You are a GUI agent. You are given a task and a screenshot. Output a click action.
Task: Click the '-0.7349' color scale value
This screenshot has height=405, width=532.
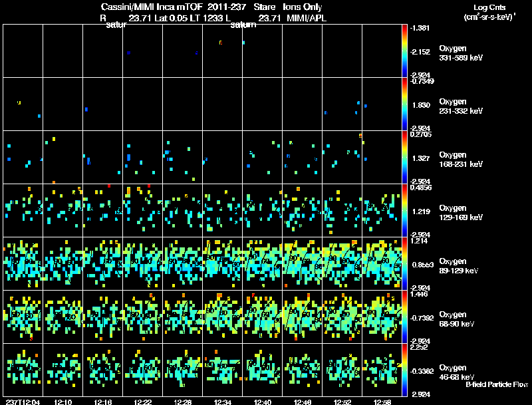422,80
